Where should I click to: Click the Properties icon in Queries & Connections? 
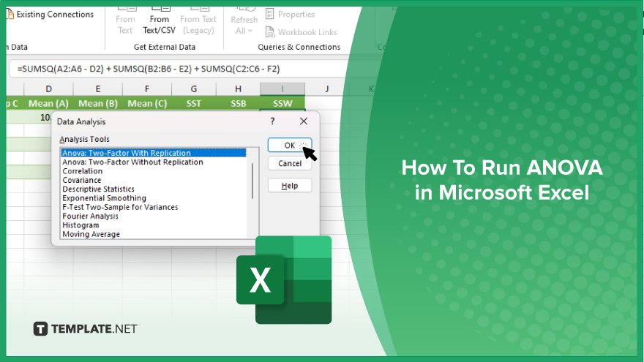(270, 15)
